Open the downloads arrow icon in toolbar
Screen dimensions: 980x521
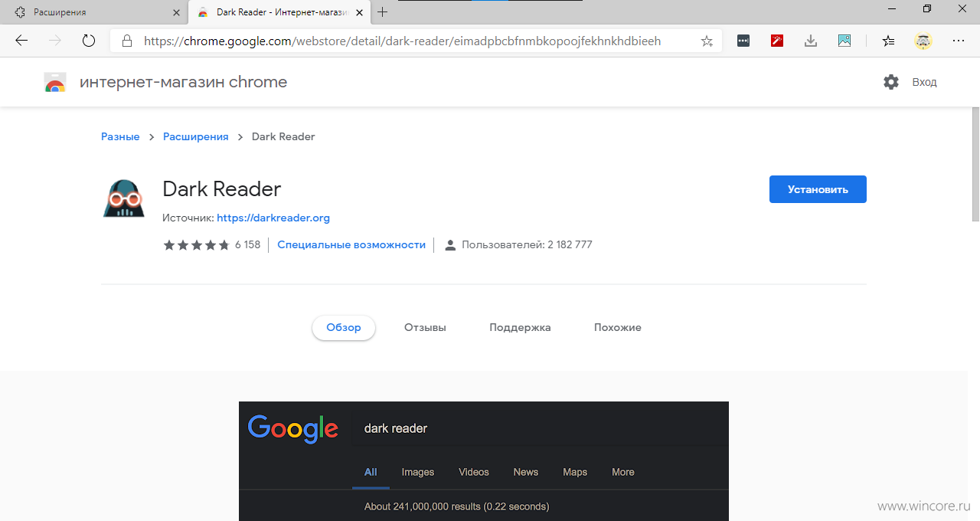(x=811, y=41)
